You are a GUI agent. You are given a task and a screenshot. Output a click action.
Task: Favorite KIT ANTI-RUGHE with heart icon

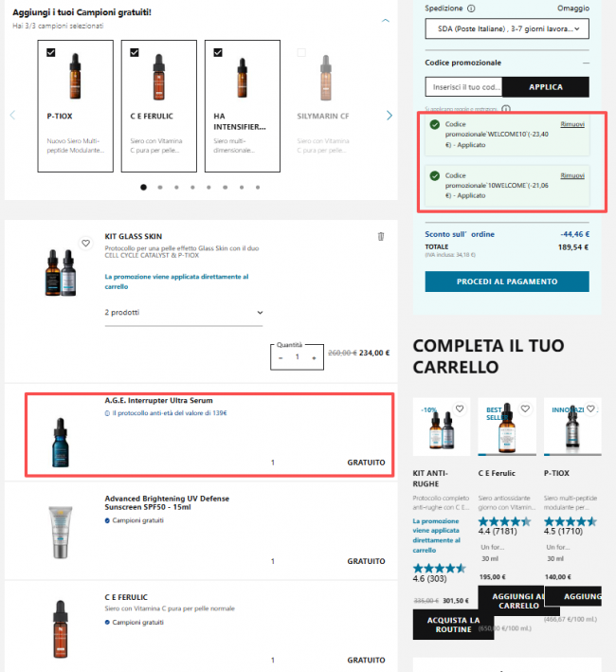(x=460, y=409)
